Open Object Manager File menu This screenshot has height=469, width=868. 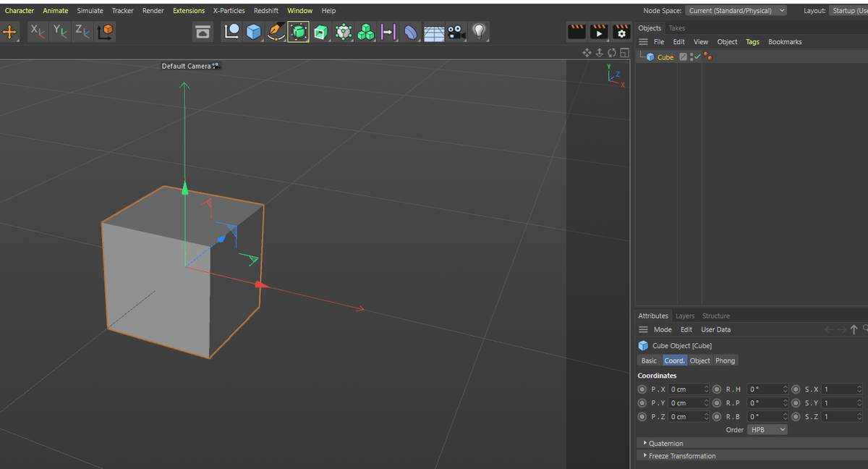[x=659, y=42]
